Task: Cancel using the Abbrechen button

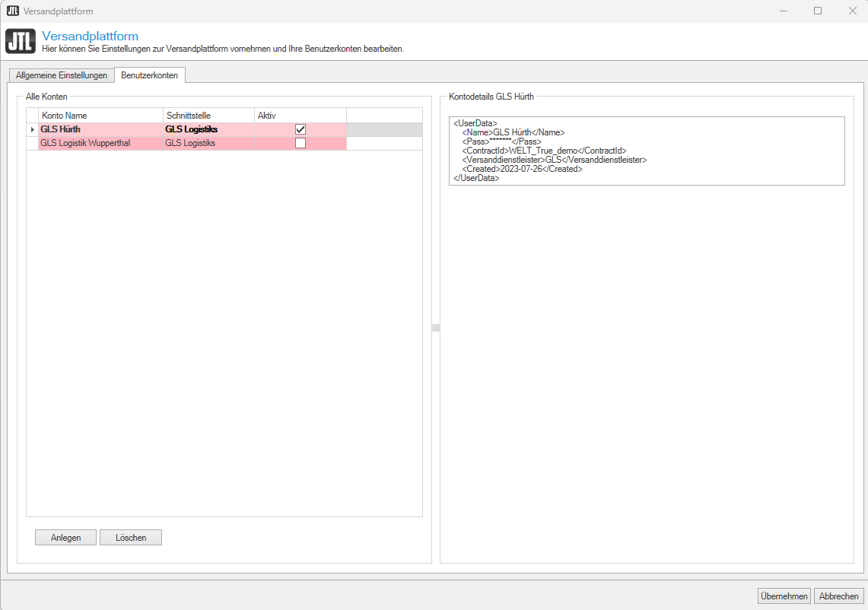Action: pyautogui.click(x=838, y=596)
